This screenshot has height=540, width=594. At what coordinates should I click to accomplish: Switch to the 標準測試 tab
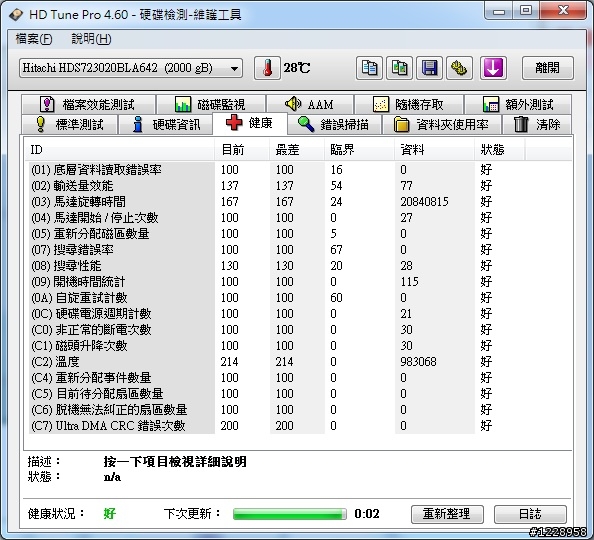(69, 124)
